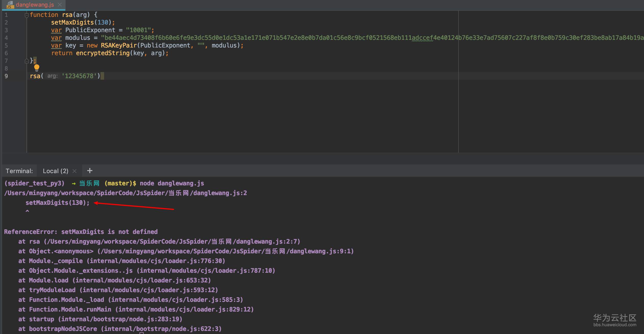Click line number 4 in the gutter
The height and width of the screenshot is (334, 644).
(x=6, y=38)
